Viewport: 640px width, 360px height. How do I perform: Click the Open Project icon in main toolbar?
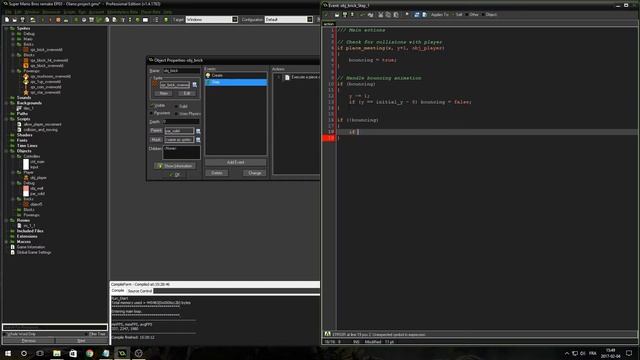(15, 20)
